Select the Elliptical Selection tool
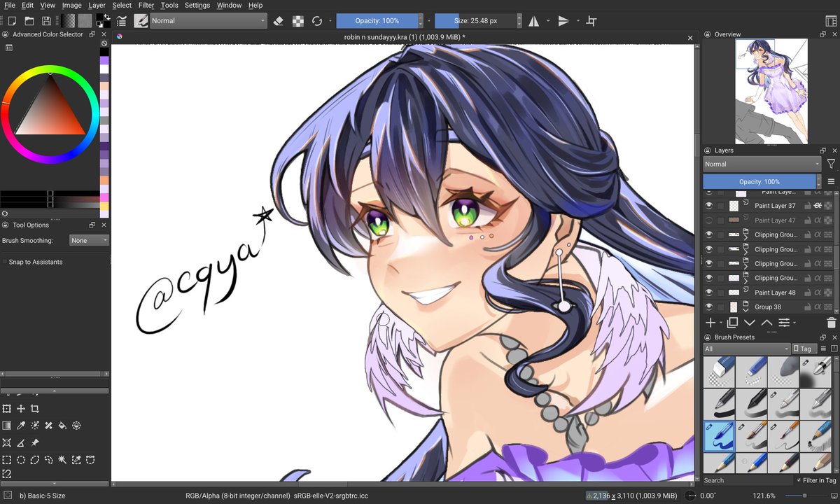840x504 pixels. 21,460
